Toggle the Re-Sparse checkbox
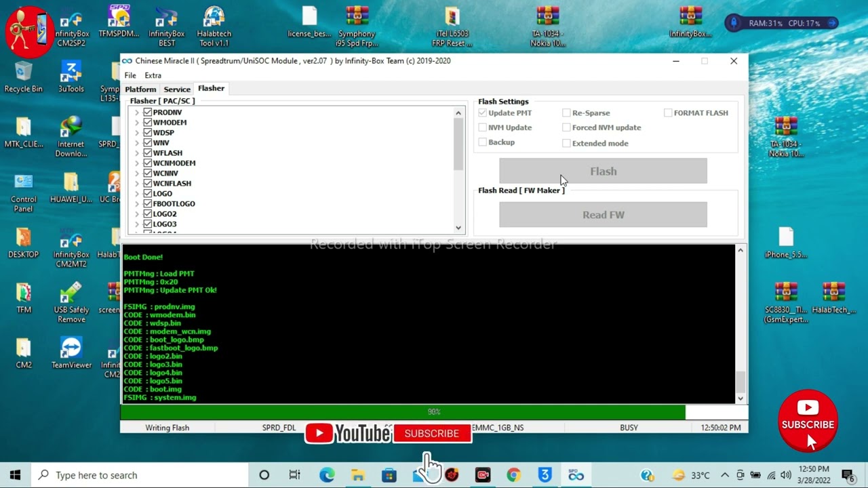868x488 pixels. pos(566,113)
